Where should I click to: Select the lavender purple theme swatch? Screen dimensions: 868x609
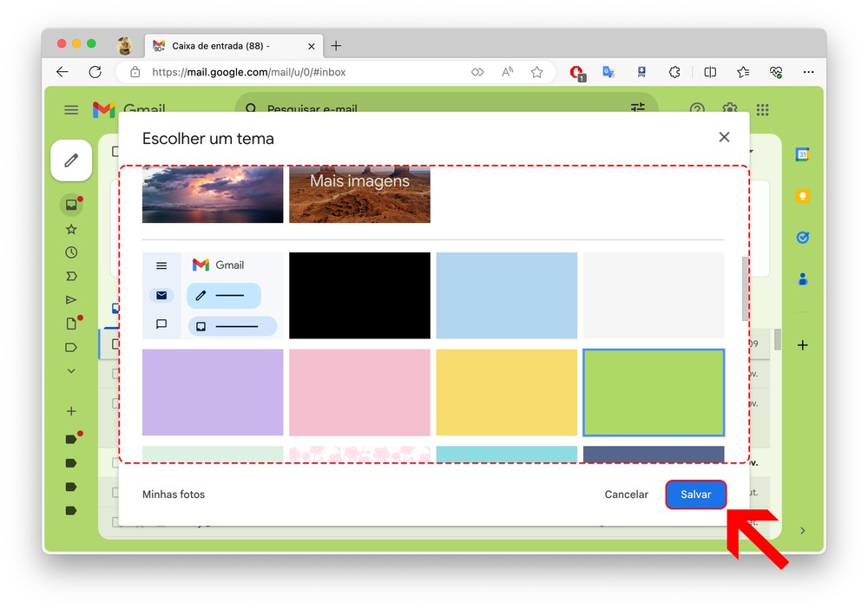coord(213,392)
